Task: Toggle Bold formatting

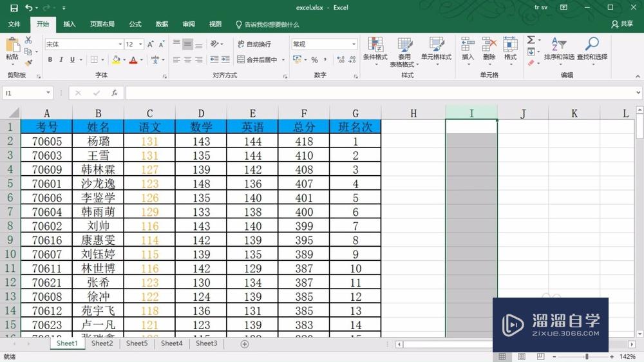Action: (50, 60)
